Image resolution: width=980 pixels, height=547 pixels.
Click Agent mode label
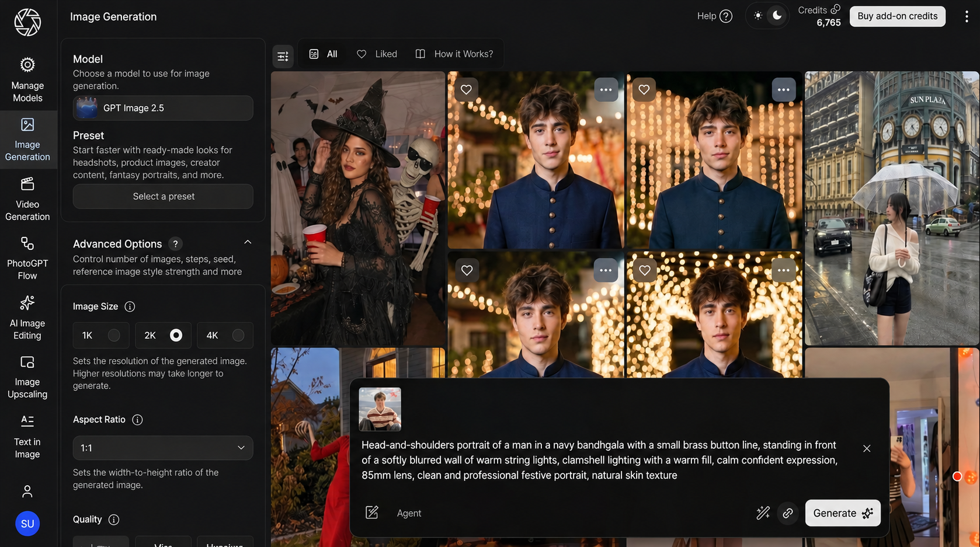[x=409, y=513]
